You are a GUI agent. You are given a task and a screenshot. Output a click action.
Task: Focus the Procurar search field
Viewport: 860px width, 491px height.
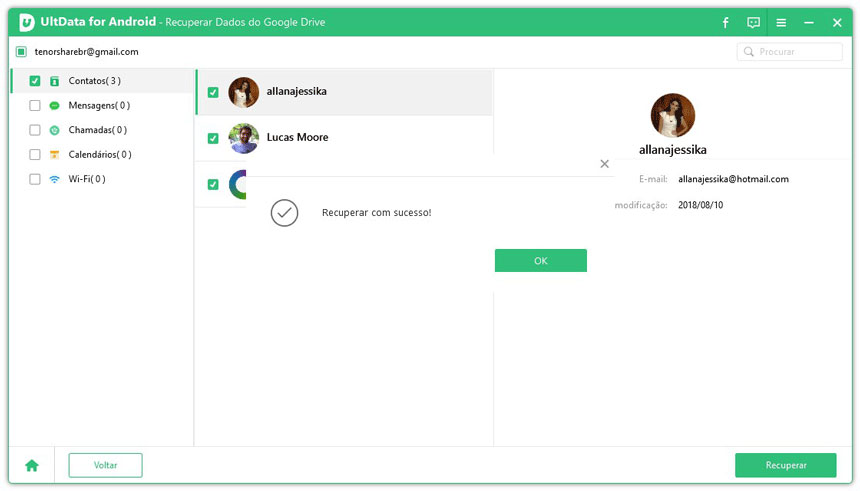tap(790, 52)
